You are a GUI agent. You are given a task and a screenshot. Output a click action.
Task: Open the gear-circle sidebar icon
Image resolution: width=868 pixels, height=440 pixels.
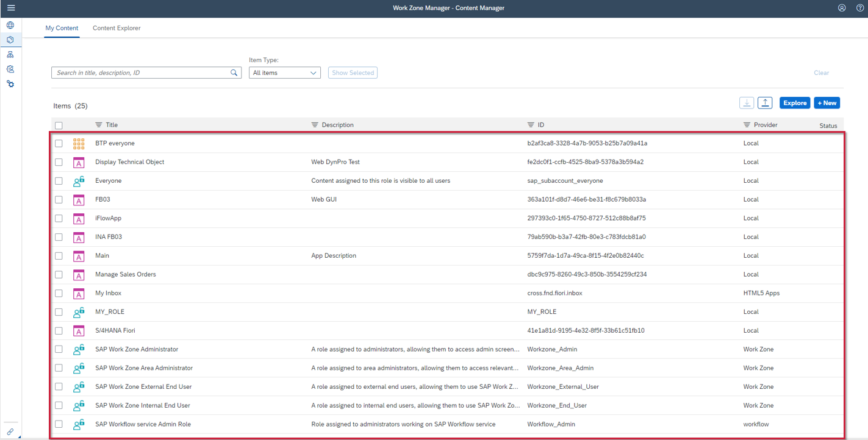click(x=10, y=69)
